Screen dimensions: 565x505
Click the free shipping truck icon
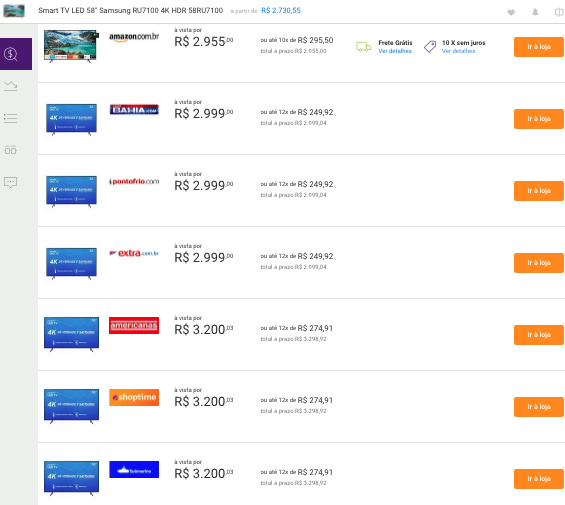pos(364,46)
